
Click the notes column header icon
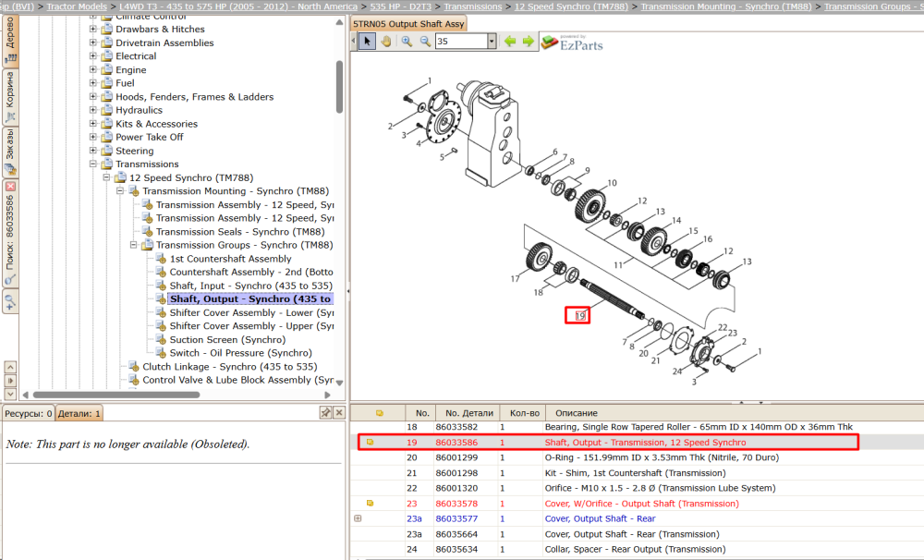tap(380, 413)
